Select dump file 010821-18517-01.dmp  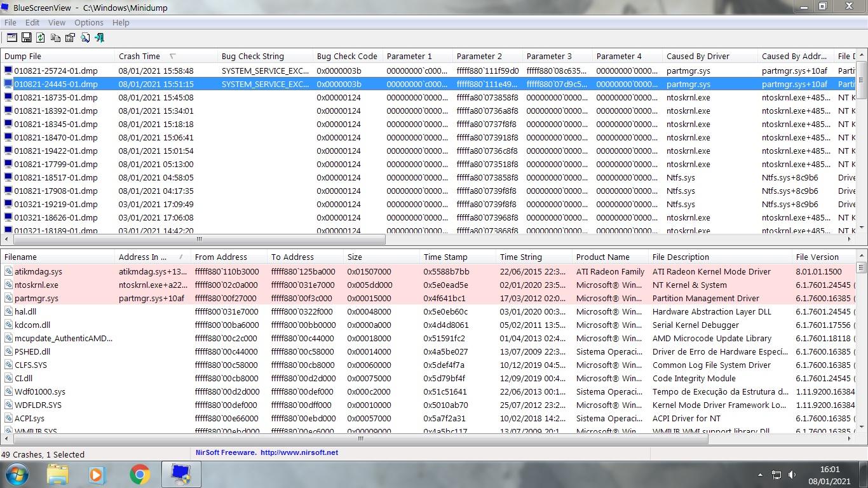tap(56, 177)
